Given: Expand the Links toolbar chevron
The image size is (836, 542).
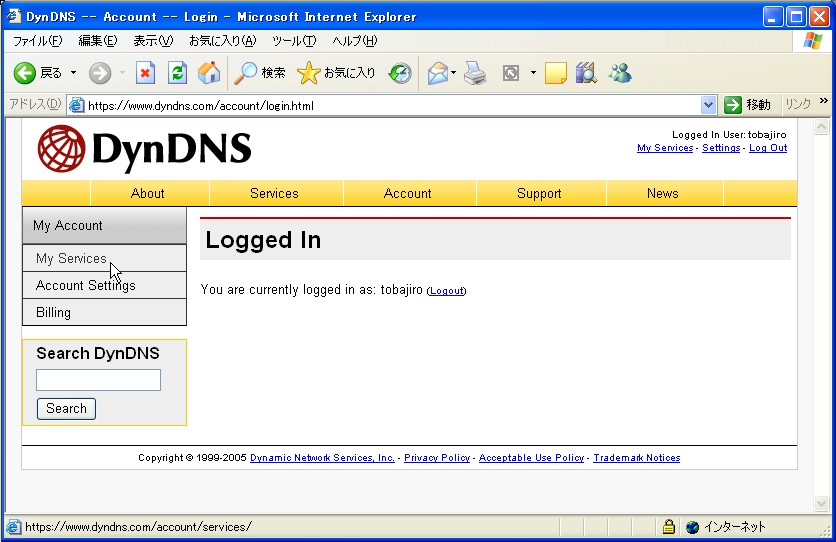Looking at the screenshot, I should (x=824, y=101).
